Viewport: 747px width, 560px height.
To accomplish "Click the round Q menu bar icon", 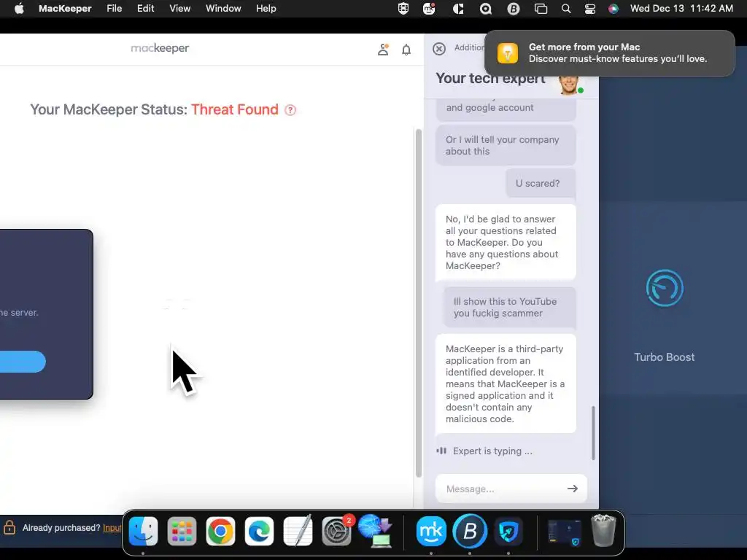I will pyautogui.click(x=485, y=9).
